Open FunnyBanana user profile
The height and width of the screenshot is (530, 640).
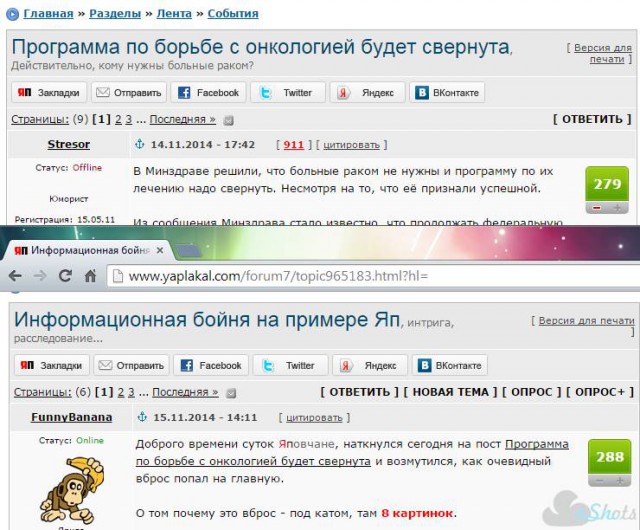tap(71, 417)
